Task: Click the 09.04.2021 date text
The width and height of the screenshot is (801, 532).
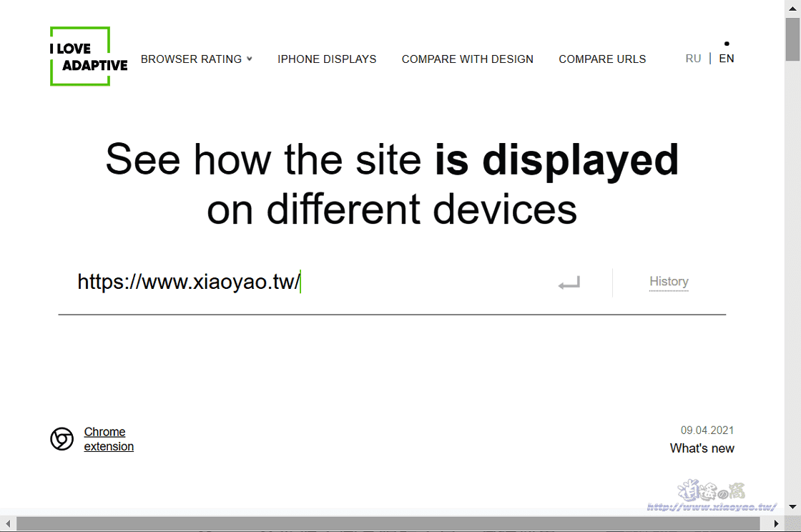Action: pyautogui.click(x=707, y=430)
